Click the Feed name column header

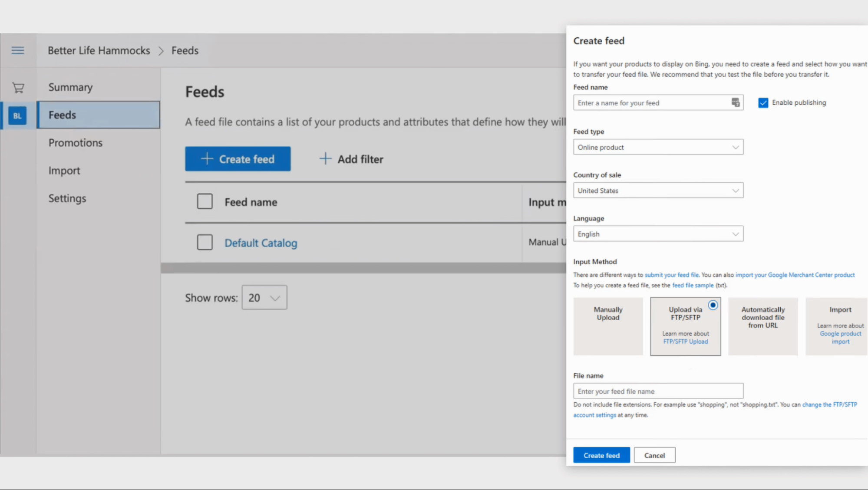point(251,202)
